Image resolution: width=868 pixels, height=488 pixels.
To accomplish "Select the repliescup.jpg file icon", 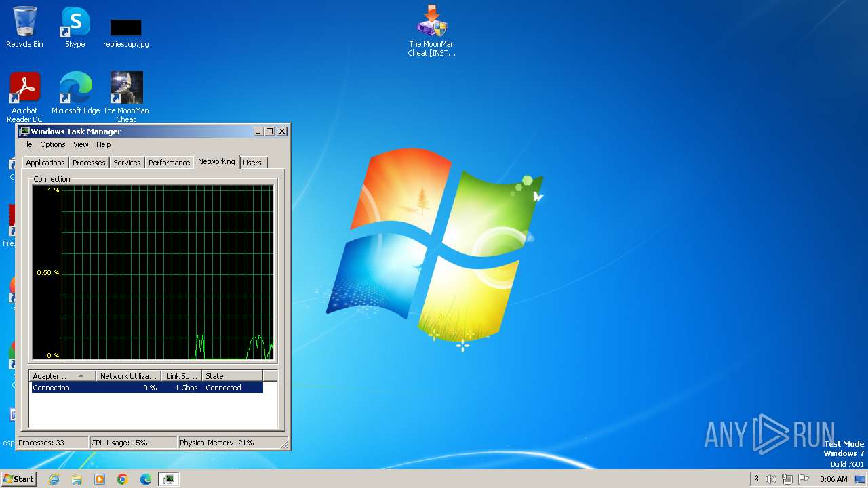I will pyautogui.click(x=126, y=33).
